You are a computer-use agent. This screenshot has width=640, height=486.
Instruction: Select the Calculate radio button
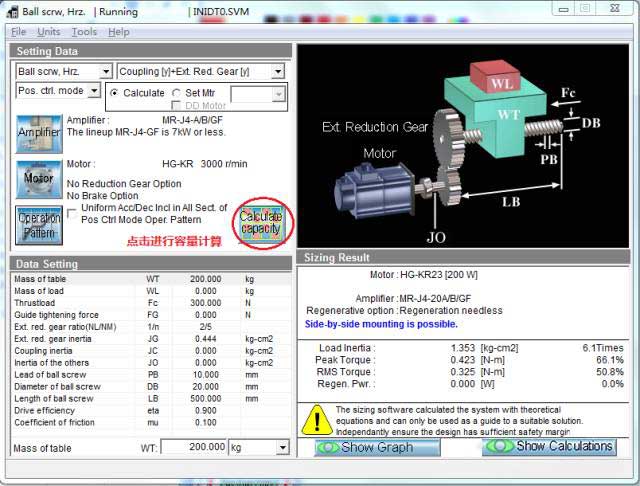[x=115, y=93]
